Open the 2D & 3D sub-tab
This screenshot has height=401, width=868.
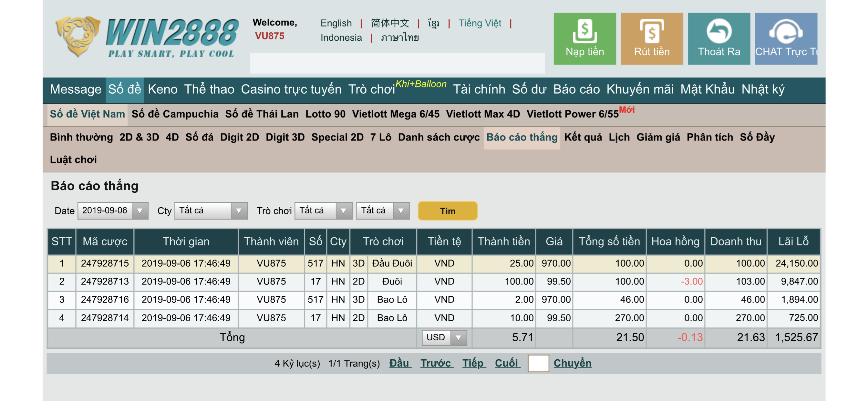tap(139, 138)
